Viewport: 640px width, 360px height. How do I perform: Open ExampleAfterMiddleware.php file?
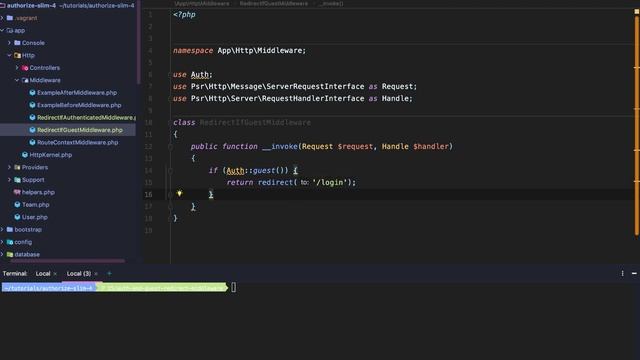click(x=77, y=93)
